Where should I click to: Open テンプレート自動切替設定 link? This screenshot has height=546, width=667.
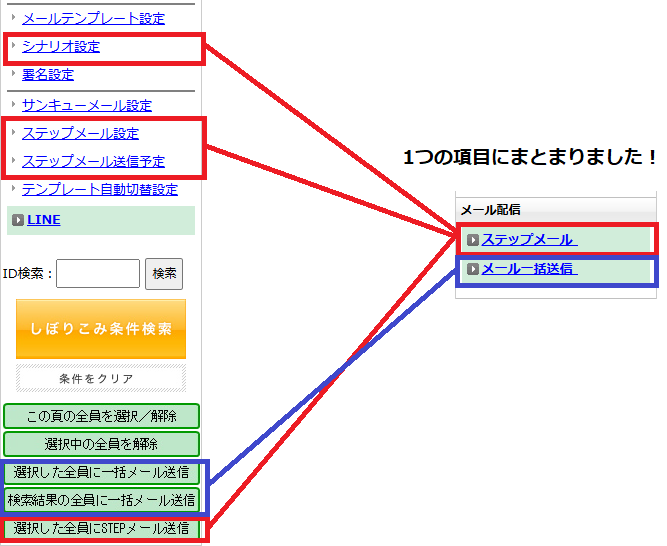tap(100, 189)
